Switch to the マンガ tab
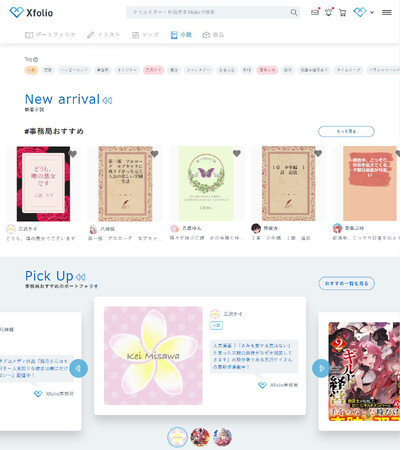 [x=145, y=35]
